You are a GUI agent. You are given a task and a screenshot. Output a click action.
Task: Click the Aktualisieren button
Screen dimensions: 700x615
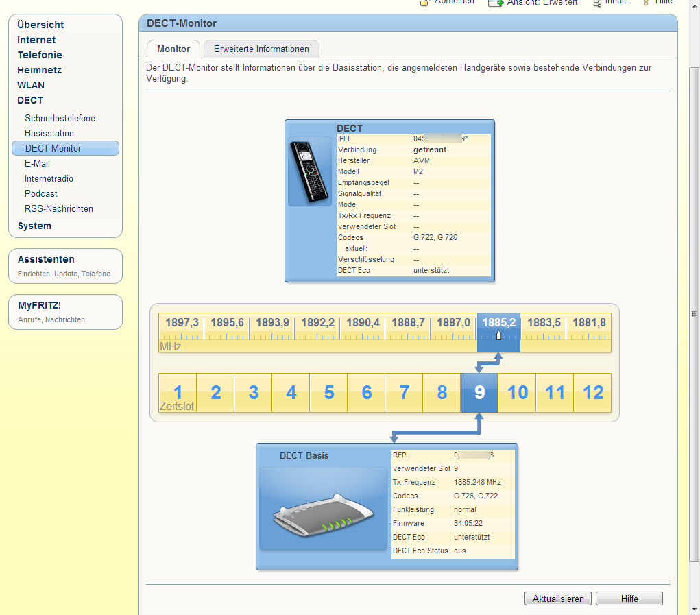coord(557,599)
